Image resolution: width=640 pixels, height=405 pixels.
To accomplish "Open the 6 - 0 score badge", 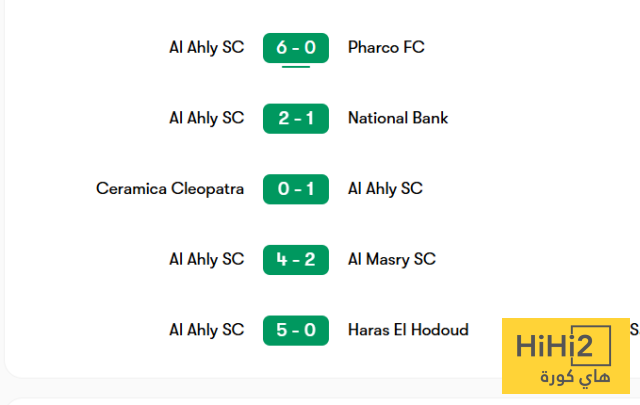I will [296, 47].
